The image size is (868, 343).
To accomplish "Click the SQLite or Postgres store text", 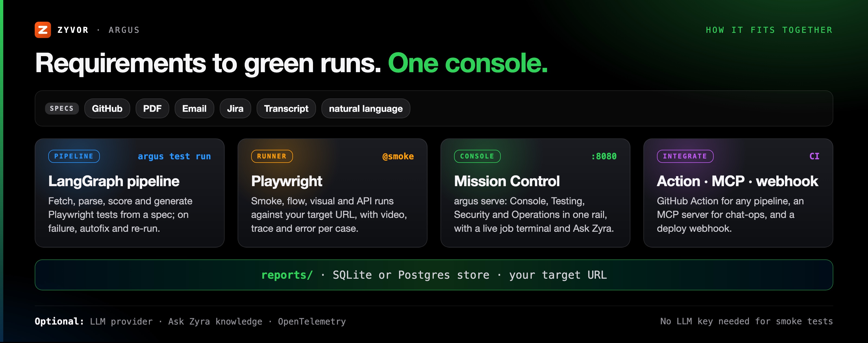I will [x=411, y=275].
